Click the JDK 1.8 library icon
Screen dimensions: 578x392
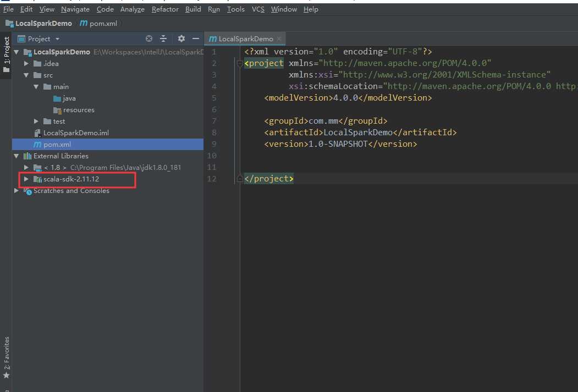37,168
